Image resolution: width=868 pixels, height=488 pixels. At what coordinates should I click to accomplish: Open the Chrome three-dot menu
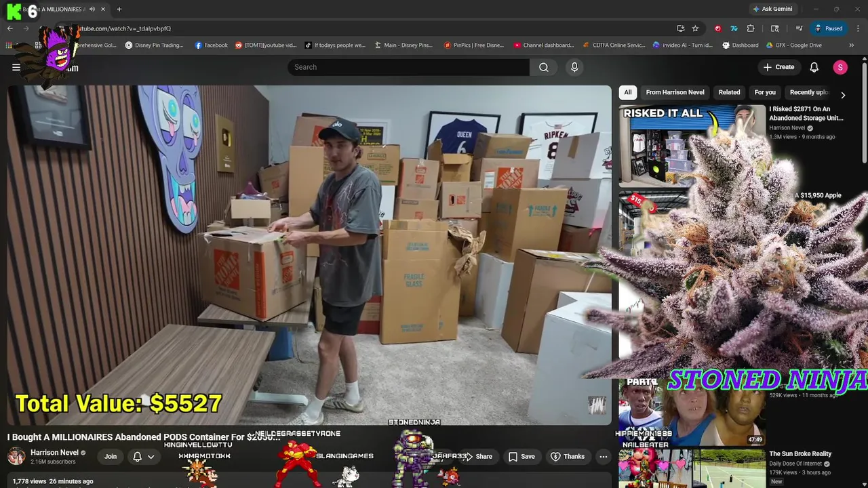(858, 28)
